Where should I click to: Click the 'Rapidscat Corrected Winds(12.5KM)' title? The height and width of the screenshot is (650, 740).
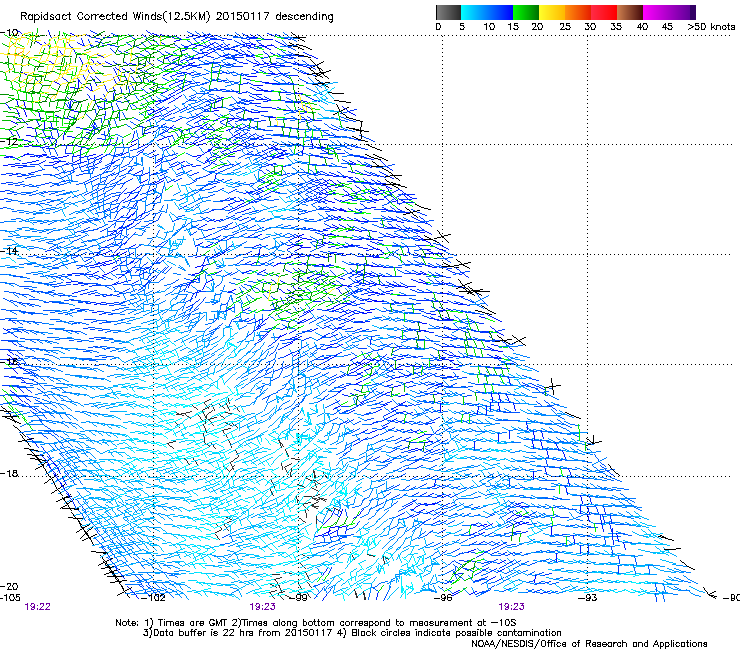[x=116, y=17]
